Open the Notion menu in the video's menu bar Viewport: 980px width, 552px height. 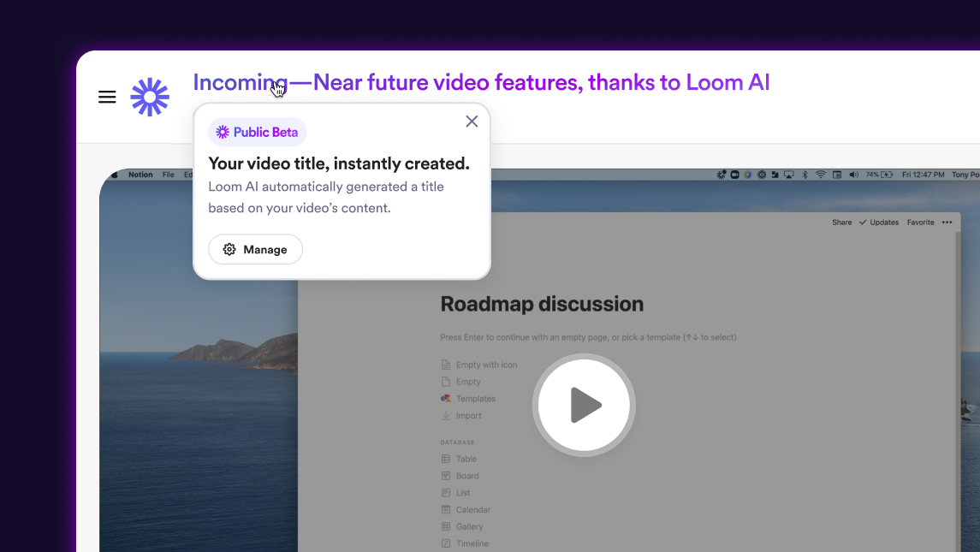[x=140, y=175]
